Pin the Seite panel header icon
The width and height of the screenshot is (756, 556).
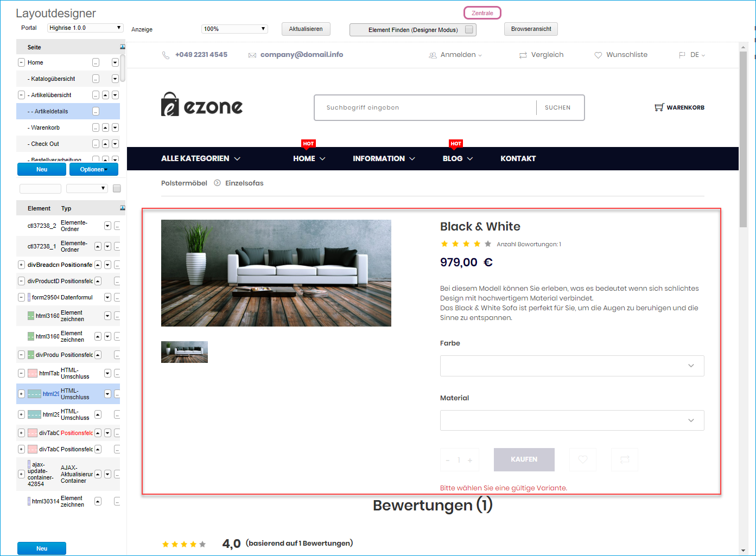pos(122,47)
